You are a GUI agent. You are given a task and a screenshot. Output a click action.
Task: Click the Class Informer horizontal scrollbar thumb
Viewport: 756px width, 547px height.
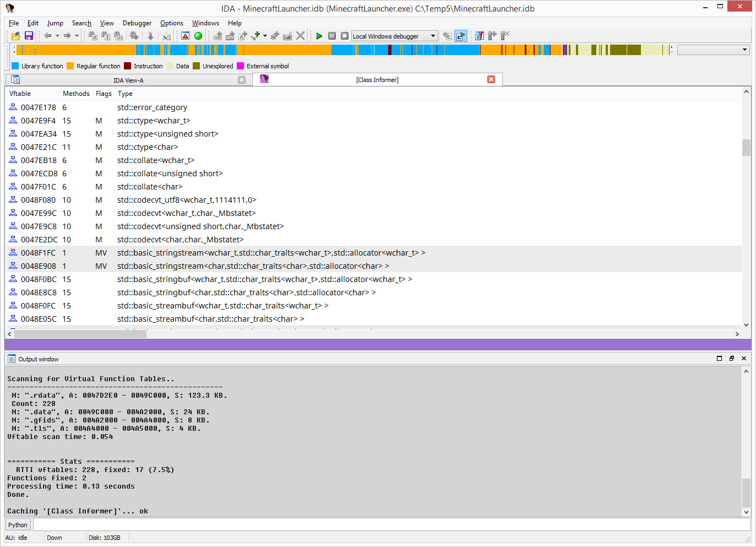point(80,334)
